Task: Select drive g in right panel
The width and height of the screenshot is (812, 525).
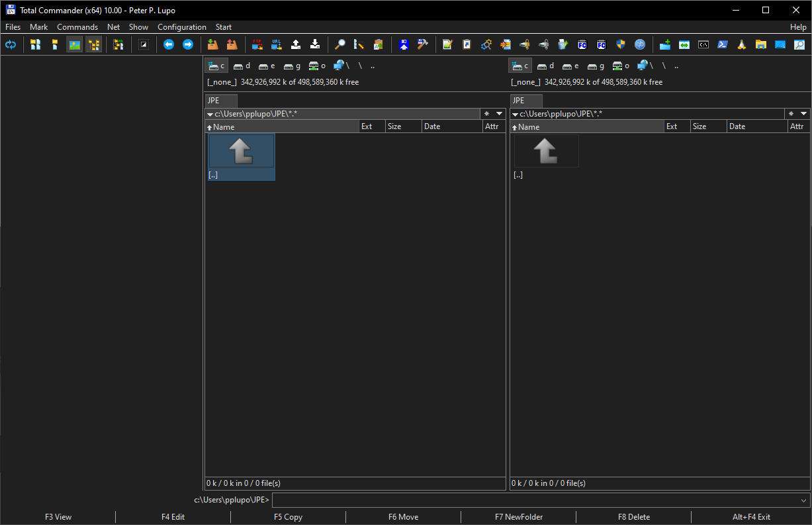Action: (x=597, y=66)
